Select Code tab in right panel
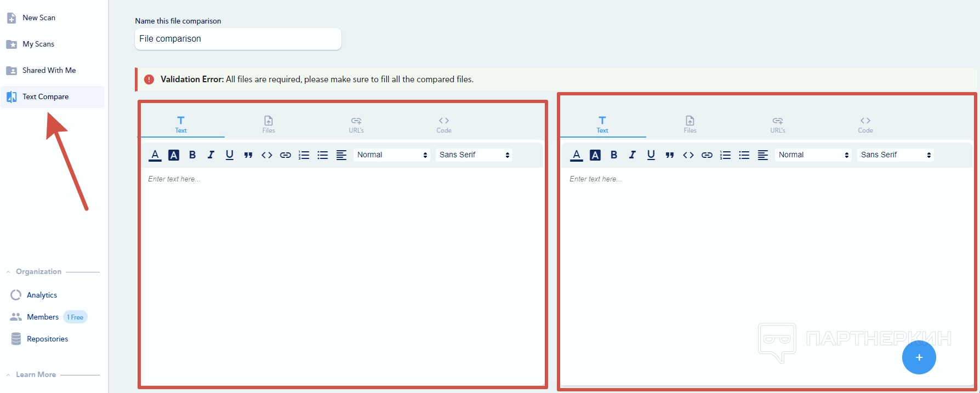The height and width of the screenshot is (393, 980). 865,125
